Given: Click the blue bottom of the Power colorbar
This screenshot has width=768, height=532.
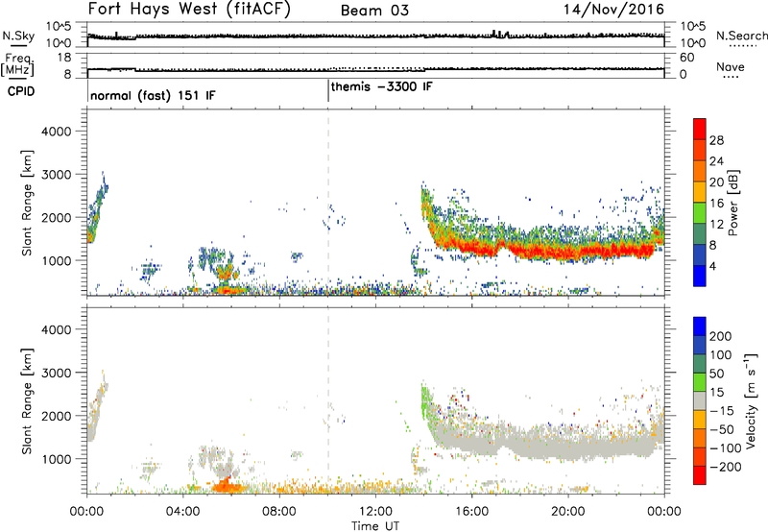Looking at the screenshot, I should point(700,276).
